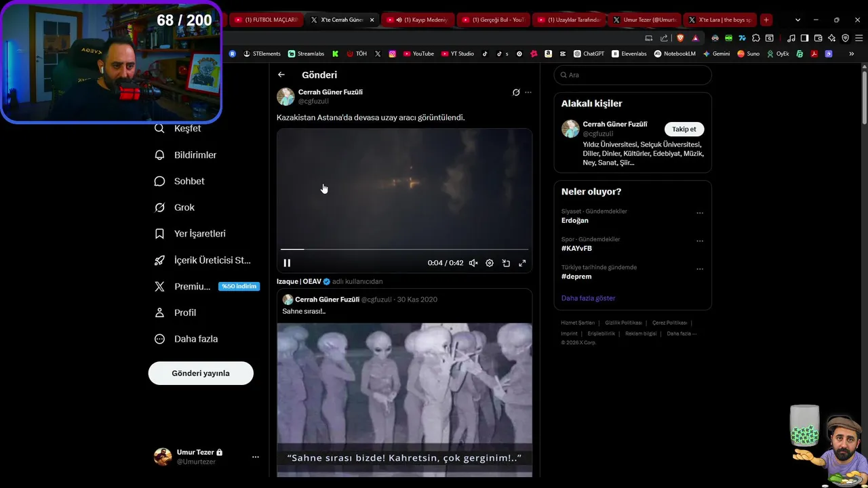Click Takip et for Cerrah Güner Fuzûlî

coord(684,129)
